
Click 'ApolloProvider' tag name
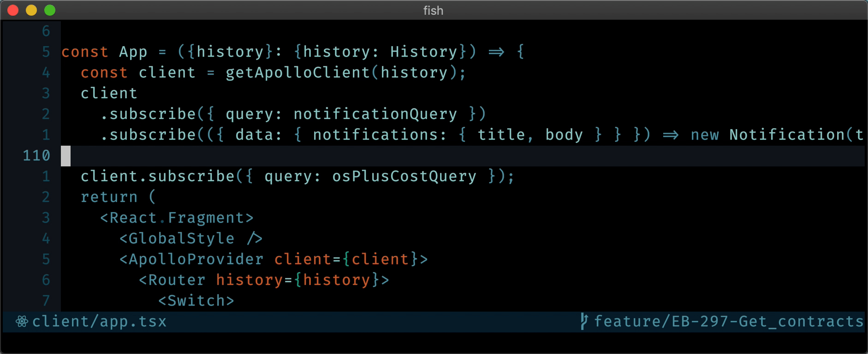(196, 259)
